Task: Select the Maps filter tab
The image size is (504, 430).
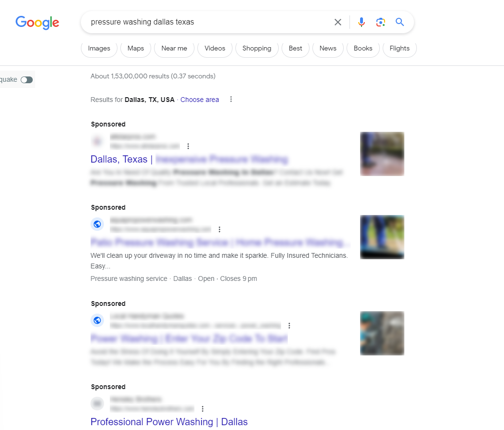Action: 136,49
